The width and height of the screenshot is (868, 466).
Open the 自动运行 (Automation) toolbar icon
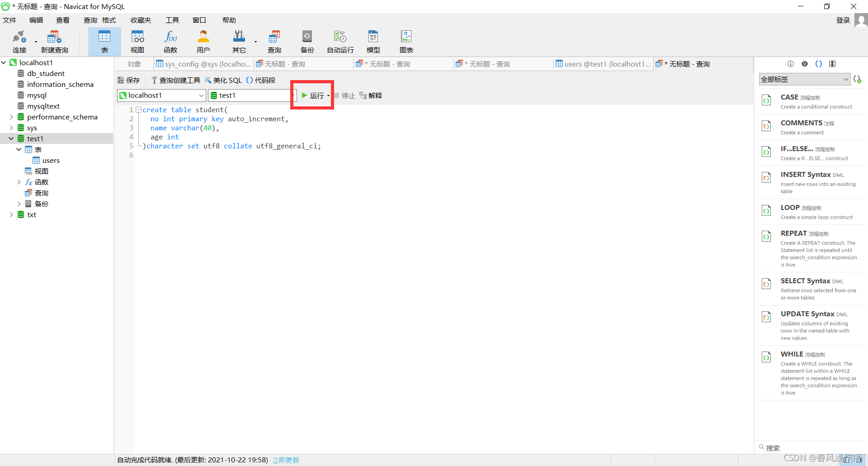pos(340,42)
